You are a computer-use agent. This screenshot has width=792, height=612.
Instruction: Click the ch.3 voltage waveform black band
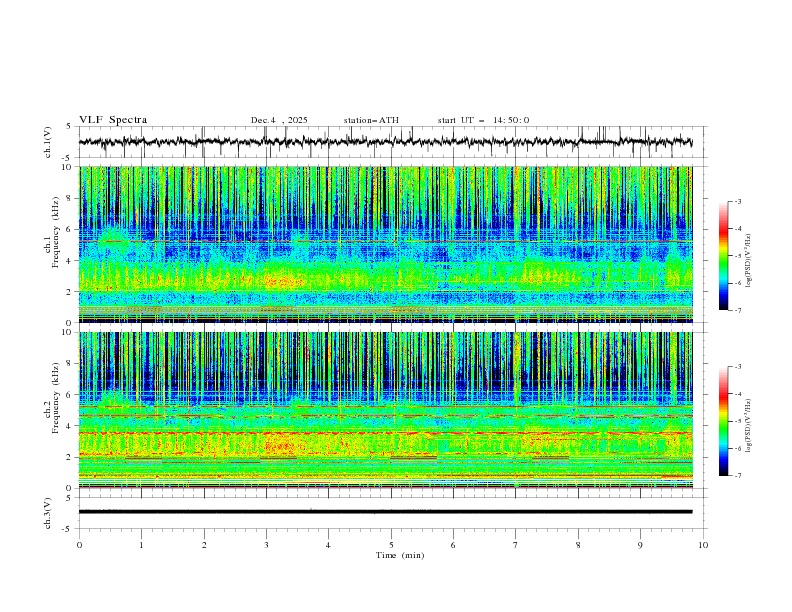tap(385, 512)
